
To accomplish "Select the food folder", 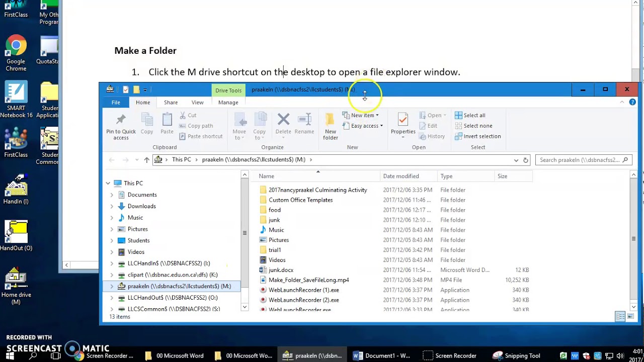I will (x=275, y=210).
